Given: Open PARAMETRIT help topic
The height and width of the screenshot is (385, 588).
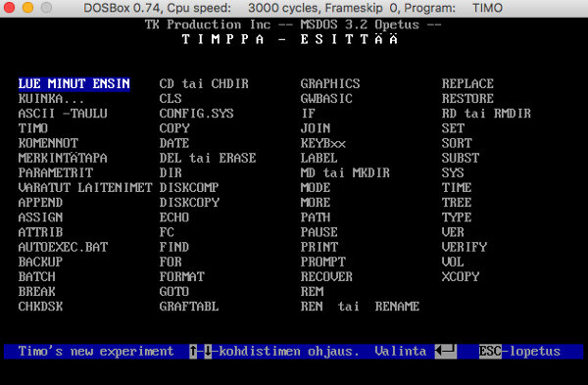Looking at the screenshot, I should click(x=56, y=172).
